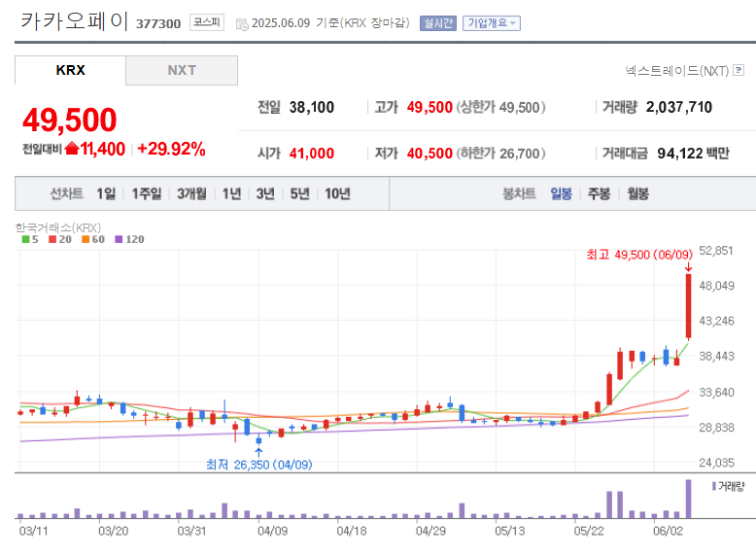
Task: Click the 한국거래소(KRX) chart caption
Action: (58, 227)
